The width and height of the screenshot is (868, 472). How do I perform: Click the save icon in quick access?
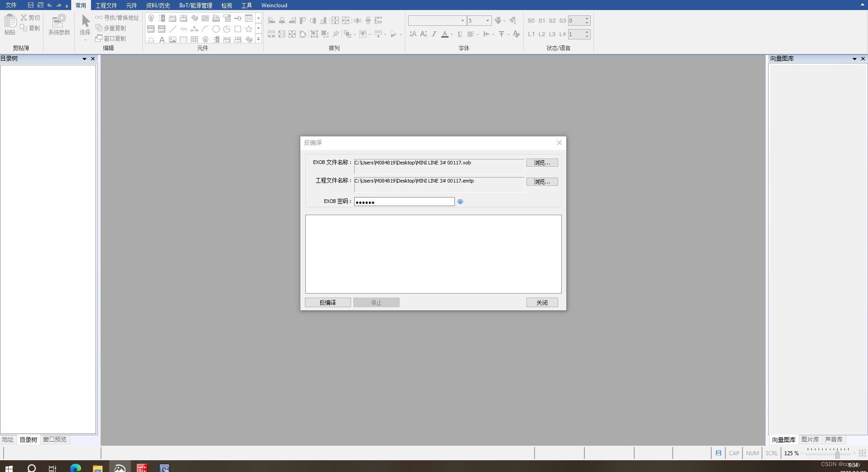click(30, 5)
